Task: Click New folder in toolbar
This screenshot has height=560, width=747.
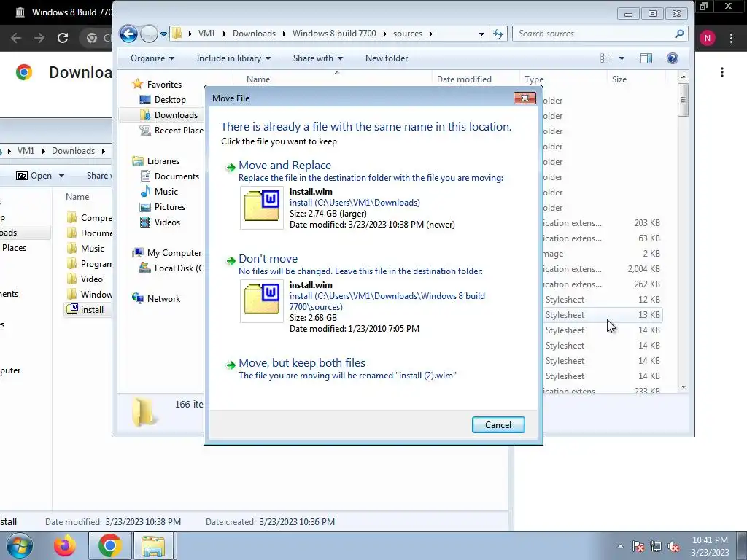Action: (387, 58)
